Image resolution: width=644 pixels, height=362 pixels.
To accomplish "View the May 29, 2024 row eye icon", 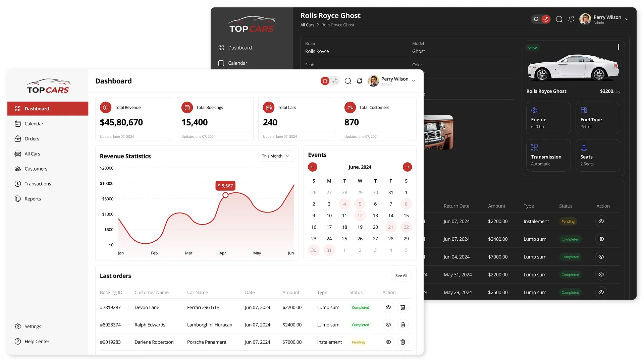I will (x=601, y=293).
